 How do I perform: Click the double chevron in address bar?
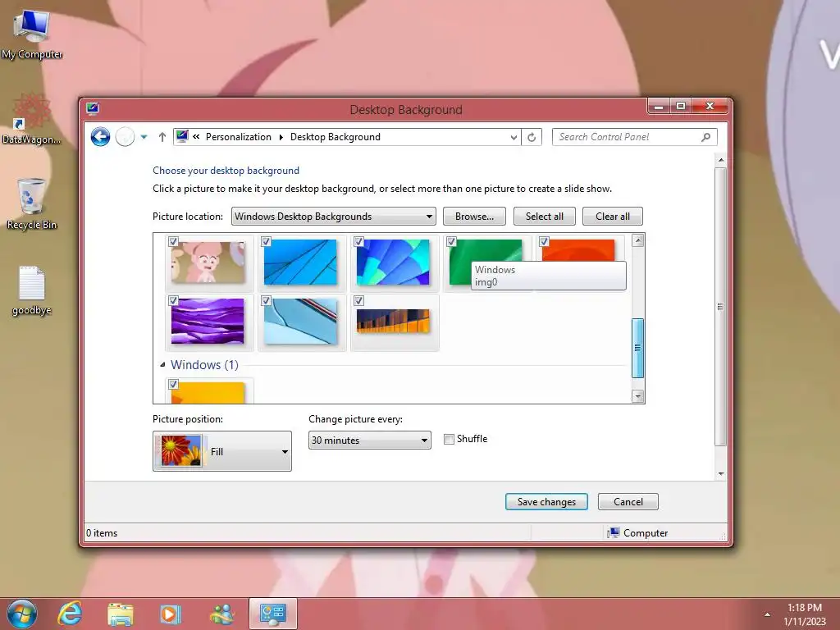point(196,137)
